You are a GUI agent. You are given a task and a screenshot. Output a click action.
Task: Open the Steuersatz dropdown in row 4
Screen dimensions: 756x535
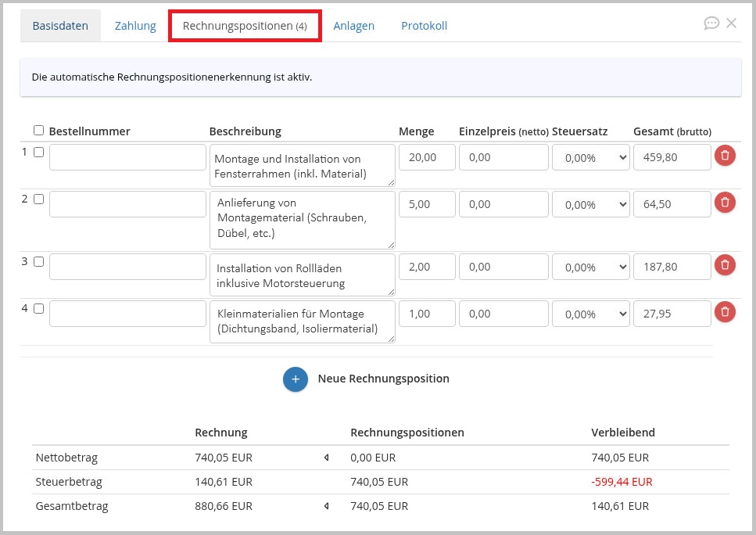tap(590, 314)
